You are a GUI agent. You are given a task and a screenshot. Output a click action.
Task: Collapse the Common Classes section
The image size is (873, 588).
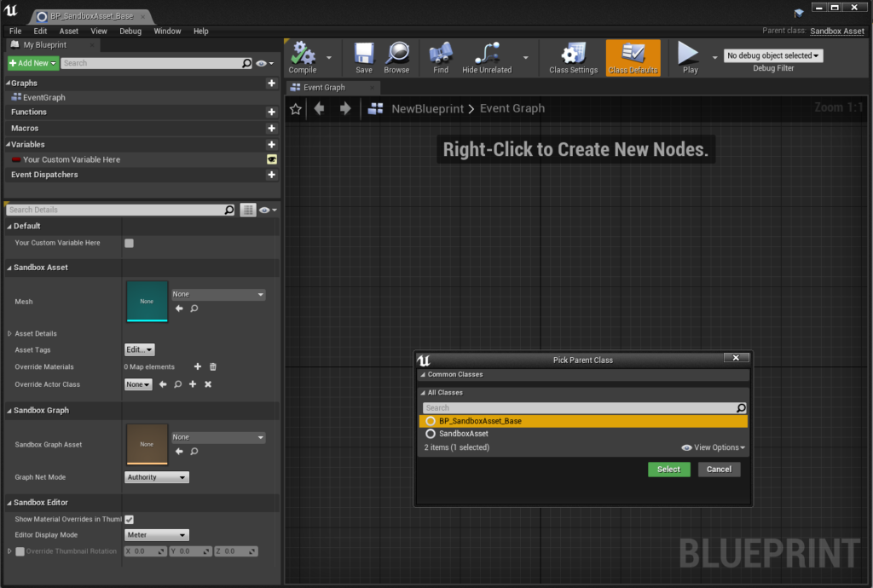pos(423,374)
